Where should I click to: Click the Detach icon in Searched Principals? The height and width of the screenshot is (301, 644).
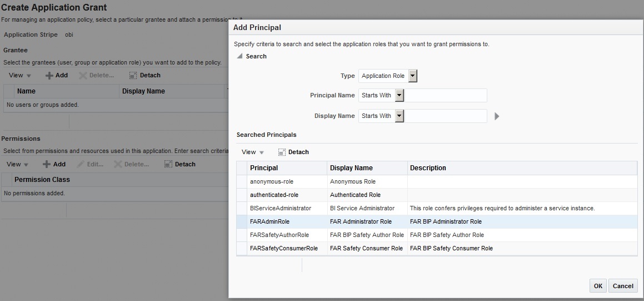point(282,152)
